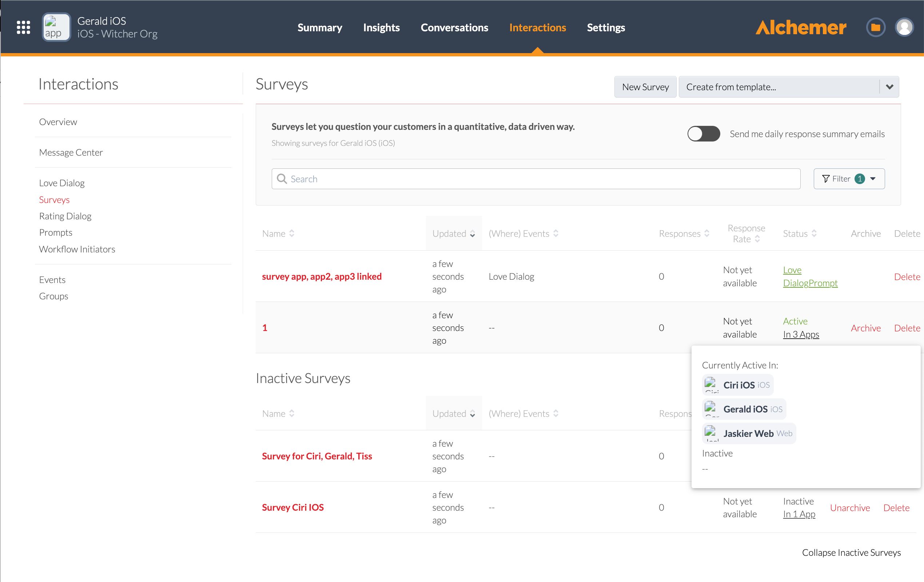Click the filter funnel icon
Viewport: 924px width, 582px height.
click(825, 179)
